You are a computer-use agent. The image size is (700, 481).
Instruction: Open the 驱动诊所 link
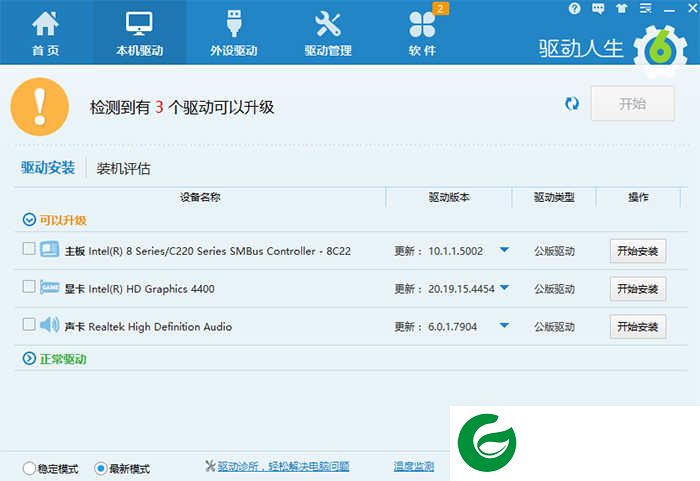tap(283, 467)
